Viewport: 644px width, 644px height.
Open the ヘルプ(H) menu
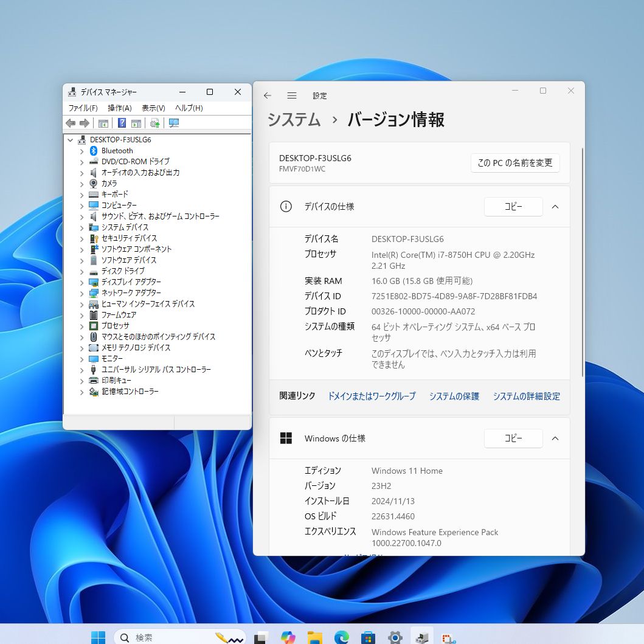pos(189,108)
